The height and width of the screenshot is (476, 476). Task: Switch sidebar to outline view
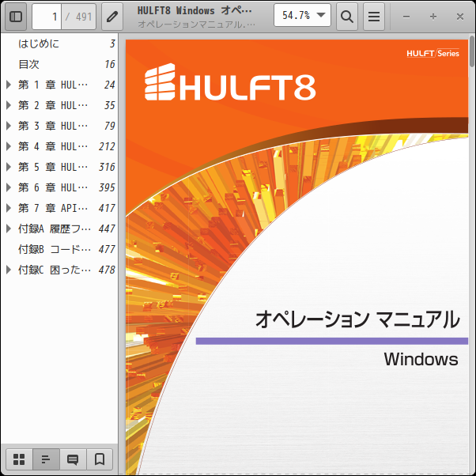(46, 459)
